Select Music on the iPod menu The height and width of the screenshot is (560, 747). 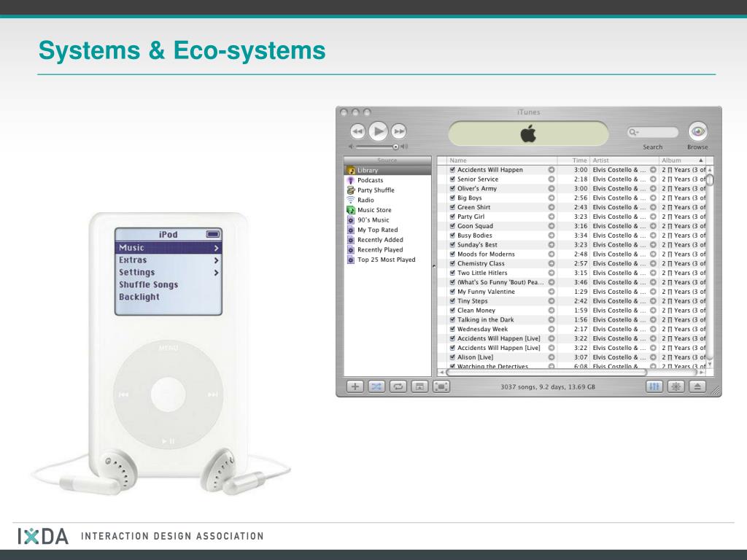169,248
